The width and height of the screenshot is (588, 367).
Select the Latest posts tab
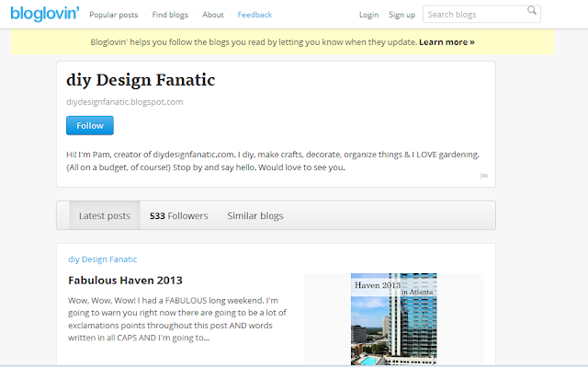pyautogui.click(x=105, y=215)
